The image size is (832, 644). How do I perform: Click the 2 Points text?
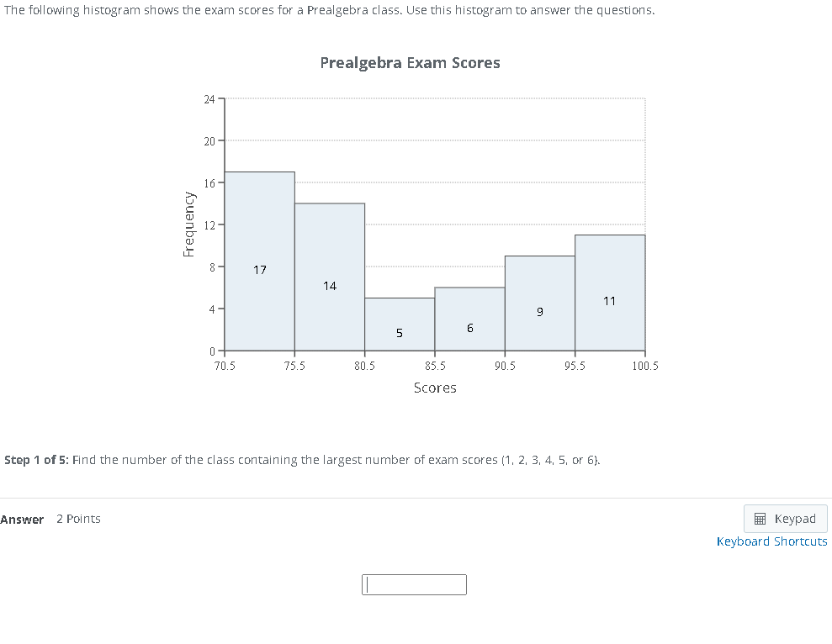click(78, 519)
